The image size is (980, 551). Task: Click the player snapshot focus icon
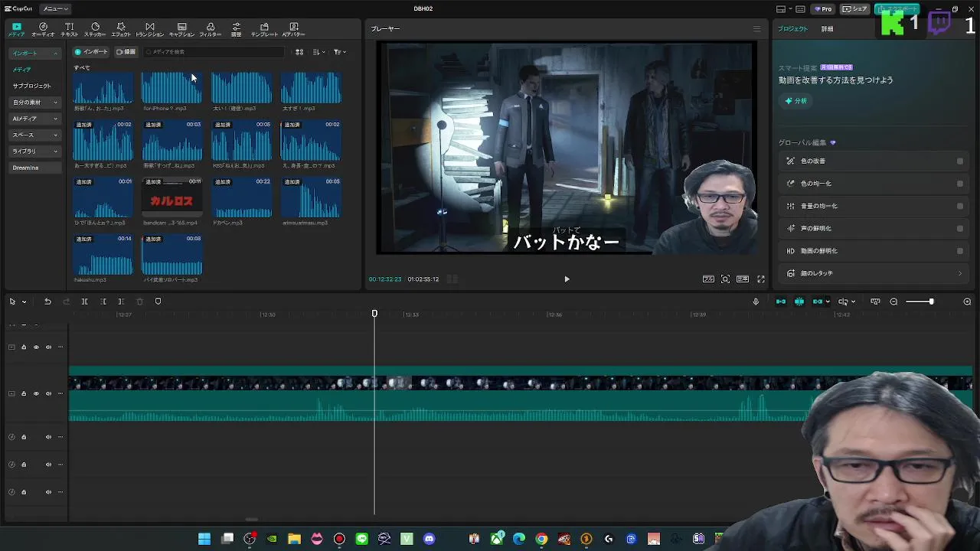coord(725,279)
